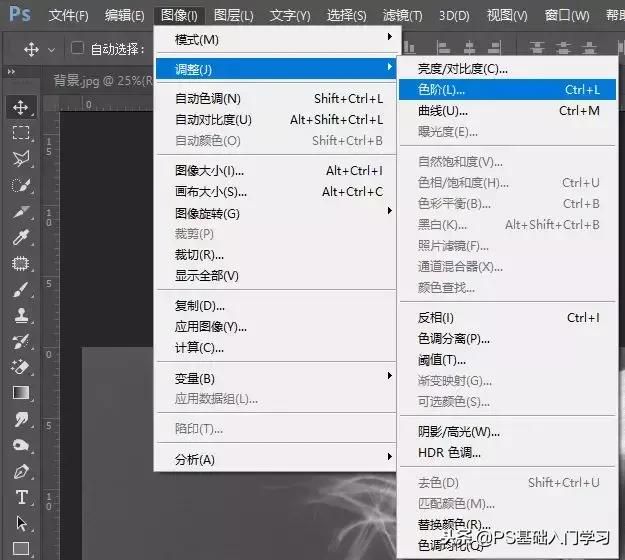Open the 3D(D) menu
The height and width of the screenshot is (560, 625).
[x=454, y=16]
